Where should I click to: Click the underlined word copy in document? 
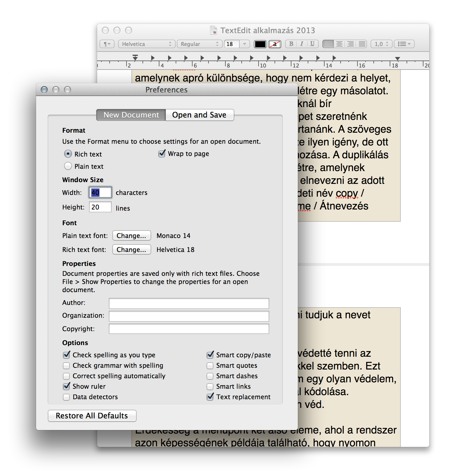coord(347,193)
